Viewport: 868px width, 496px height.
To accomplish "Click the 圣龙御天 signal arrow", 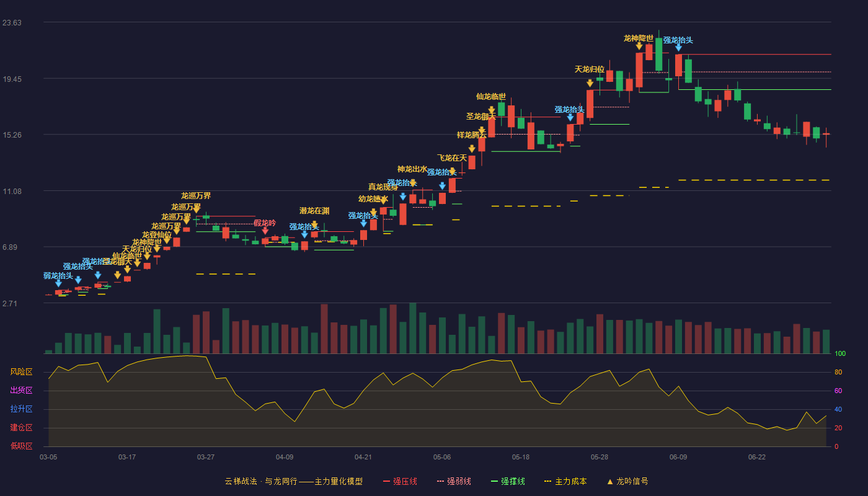I will [x=482, y=130].
